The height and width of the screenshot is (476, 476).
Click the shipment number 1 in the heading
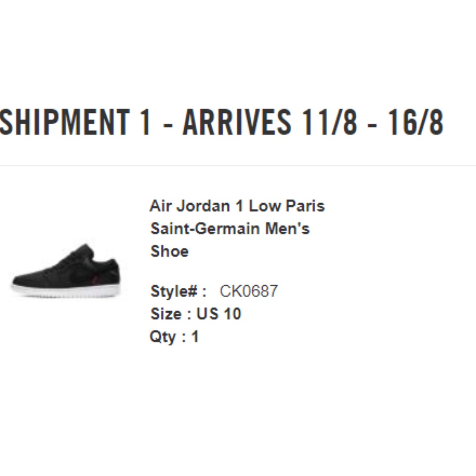click(x=145, y=122)
